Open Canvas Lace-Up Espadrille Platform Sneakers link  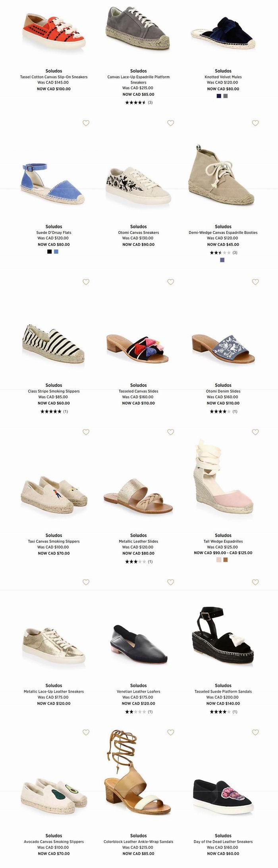pos(139,80)
